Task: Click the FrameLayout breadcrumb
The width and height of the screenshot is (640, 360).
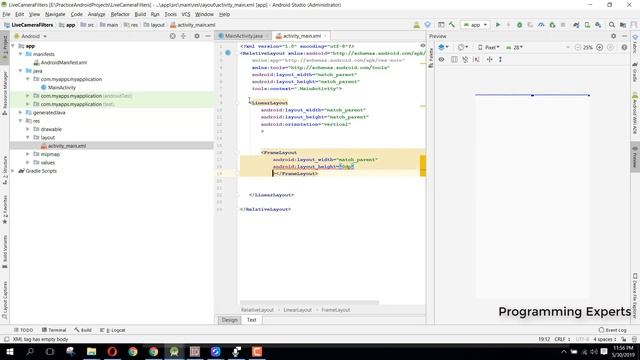Action: pyautogui.click(x=336, y=310)
